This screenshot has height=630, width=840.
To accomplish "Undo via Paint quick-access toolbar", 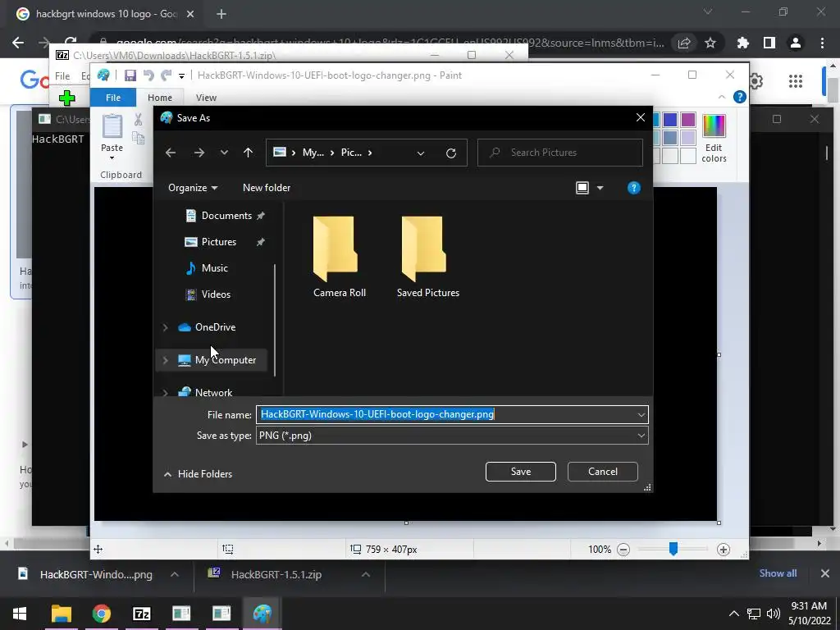I will pos(148,75).
